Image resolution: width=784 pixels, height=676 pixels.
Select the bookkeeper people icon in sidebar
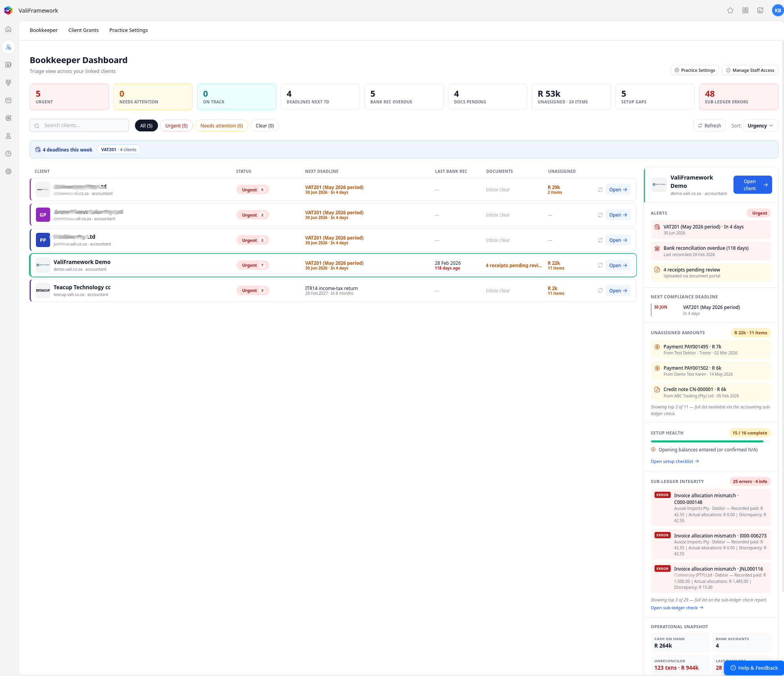tap(8, 47)
